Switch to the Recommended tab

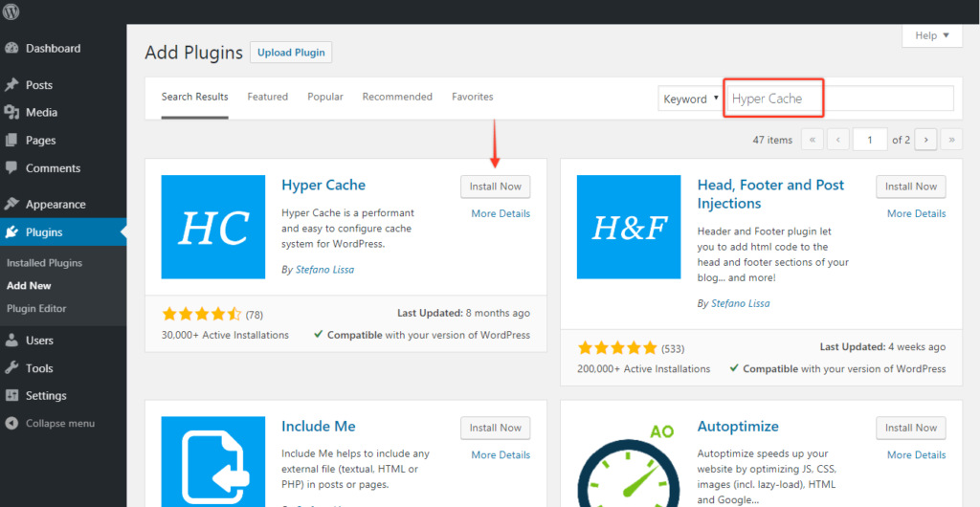click(x=397, y=98)
